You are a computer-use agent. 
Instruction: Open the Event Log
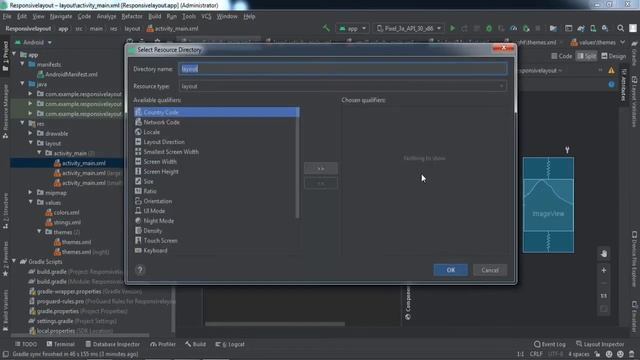(550, 344)
